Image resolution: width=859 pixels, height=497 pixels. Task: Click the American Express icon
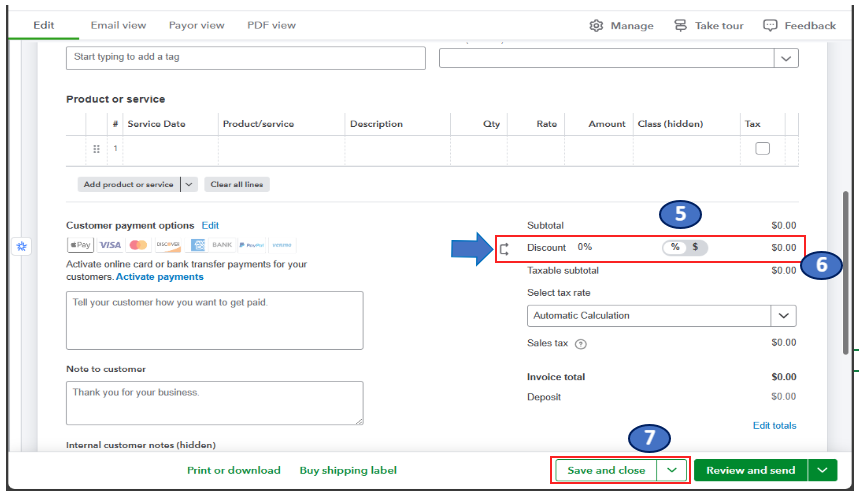[197, 245]
